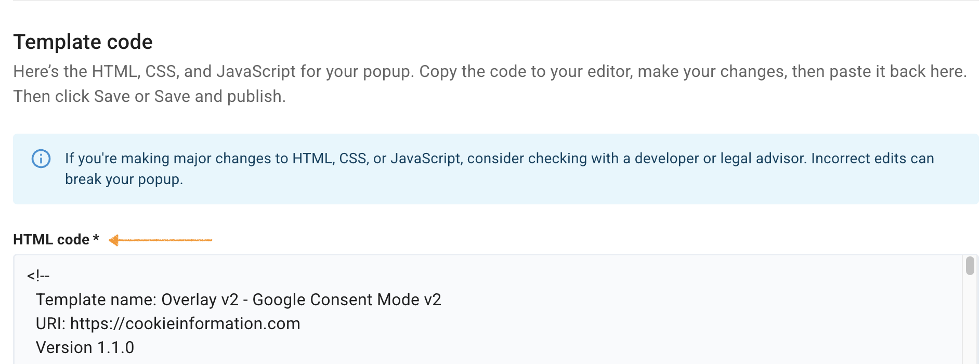Place cursor on the Version 1.1.0 line

pyautogui.click(x=85, y=348)
